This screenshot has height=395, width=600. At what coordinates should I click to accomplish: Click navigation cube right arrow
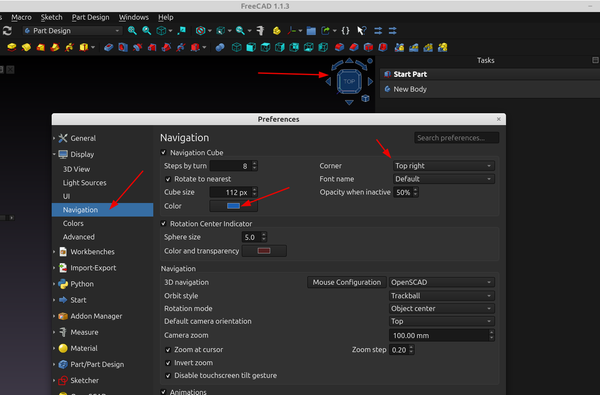pos(370,82)
